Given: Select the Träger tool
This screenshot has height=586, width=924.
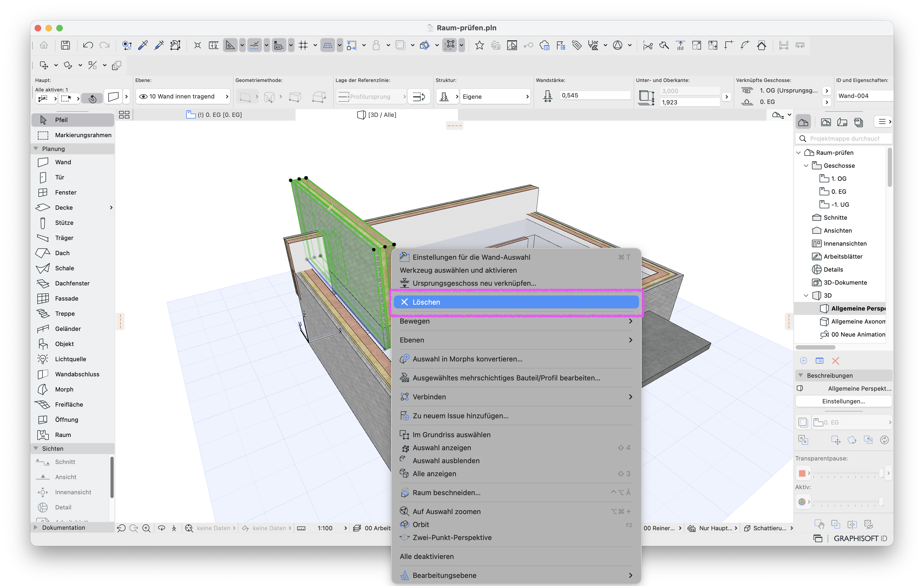Looking at the screenshot, I should [73, 238].
